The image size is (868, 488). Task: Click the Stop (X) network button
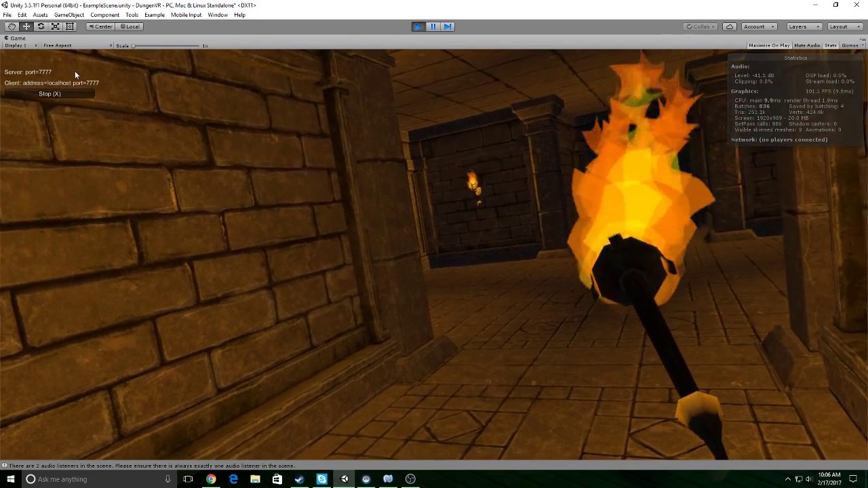(50, 94)
